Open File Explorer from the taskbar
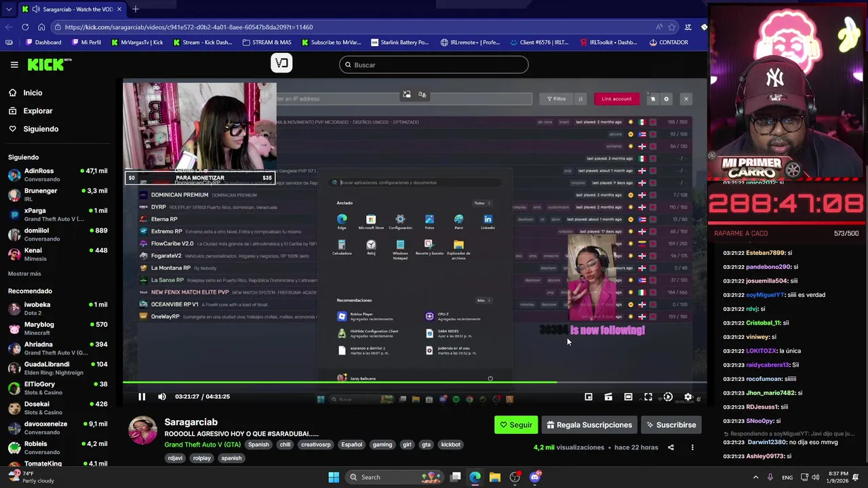 [x=495, y=477]
